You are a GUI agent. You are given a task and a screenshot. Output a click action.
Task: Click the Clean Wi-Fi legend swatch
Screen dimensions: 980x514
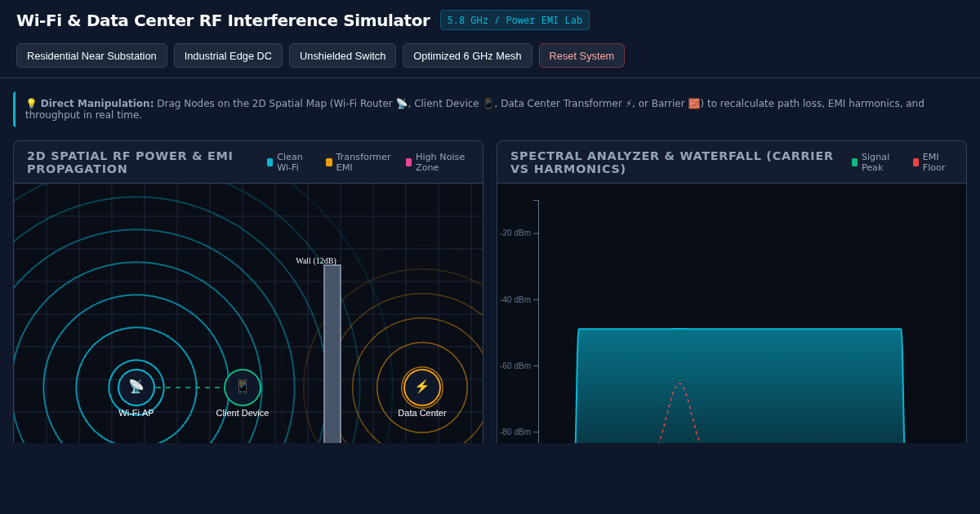coord(269,162)
